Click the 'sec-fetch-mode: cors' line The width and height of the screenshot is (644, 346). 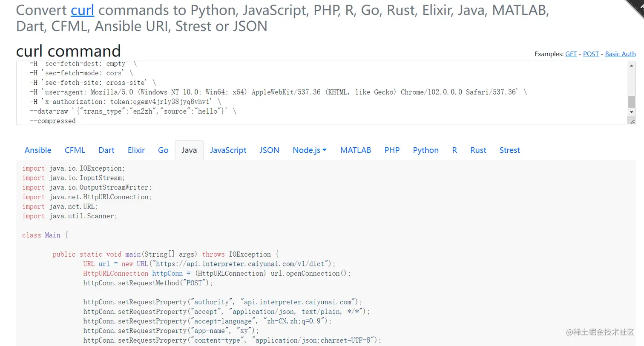81,73
